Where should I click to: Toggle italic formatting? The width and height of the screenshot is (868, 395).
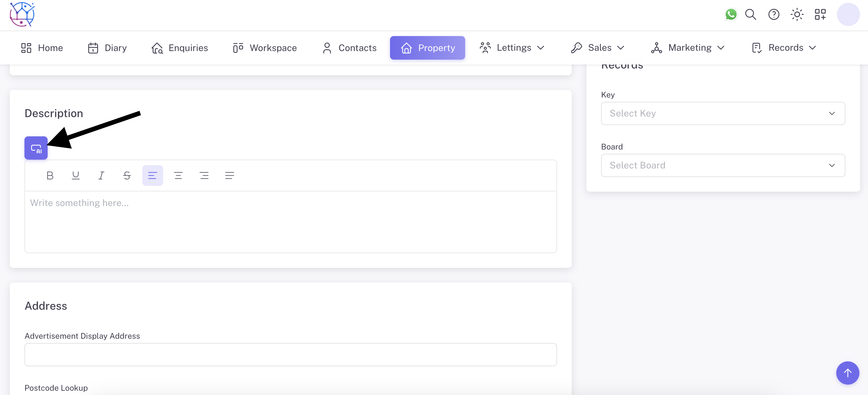pyautogui.click(x=101, y=175)
